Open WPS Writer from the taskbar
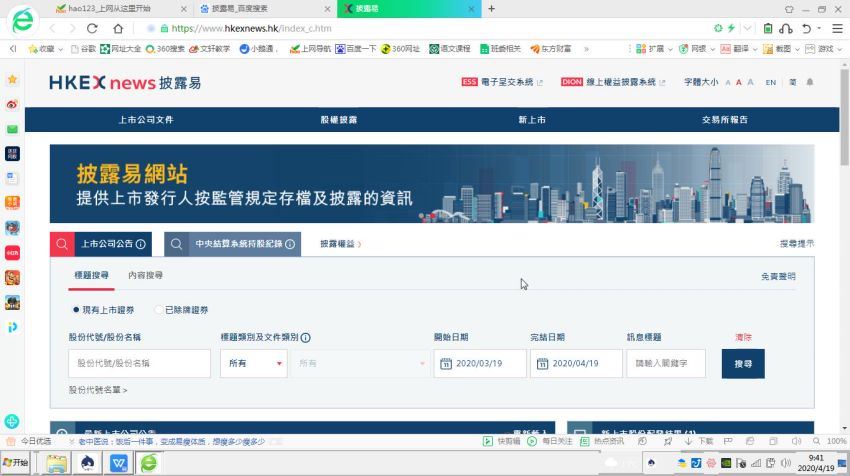Screen dimensions: 850x476 119,463
